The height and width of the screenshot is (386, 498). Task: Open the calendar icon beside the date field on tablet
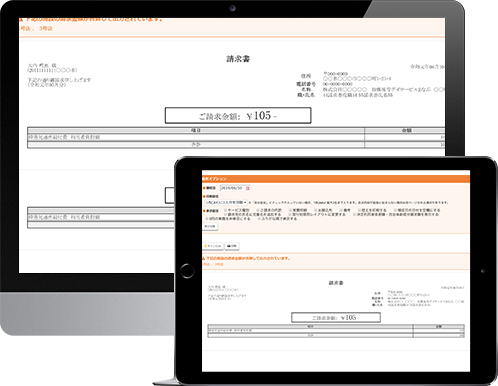tap(248, 188)
